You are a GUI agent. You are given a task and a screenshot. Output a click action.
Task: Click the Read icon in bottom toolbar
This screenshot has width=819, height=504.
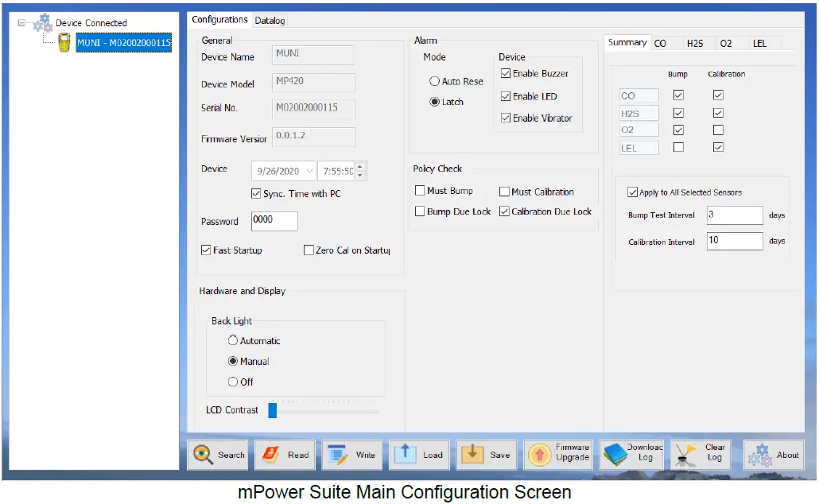pos(270,455)
